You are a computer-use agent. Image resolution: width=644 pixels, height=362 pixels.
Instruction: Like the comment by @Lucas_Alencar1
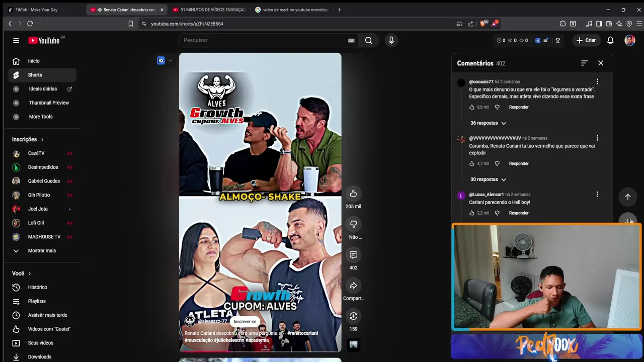click(x=472, y=213)
